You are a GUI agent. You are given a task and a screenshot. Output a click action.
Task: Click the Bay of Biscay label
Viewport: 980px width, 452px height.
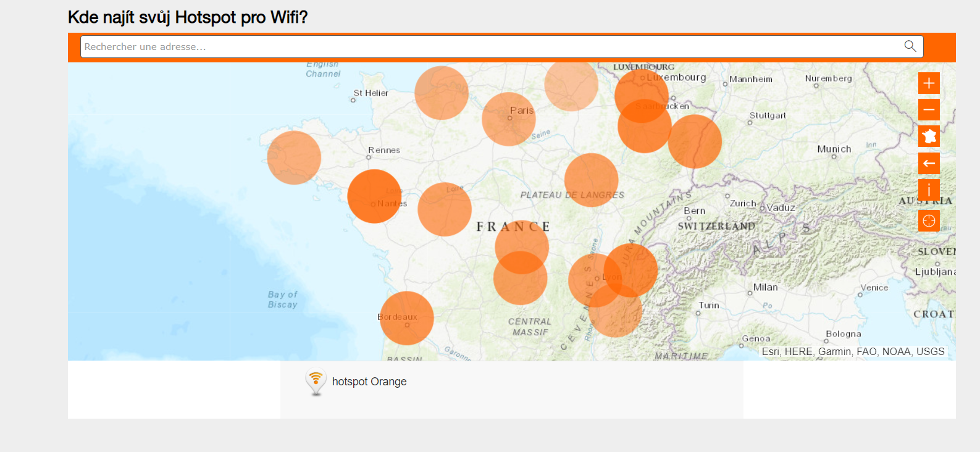click(283, 299)
